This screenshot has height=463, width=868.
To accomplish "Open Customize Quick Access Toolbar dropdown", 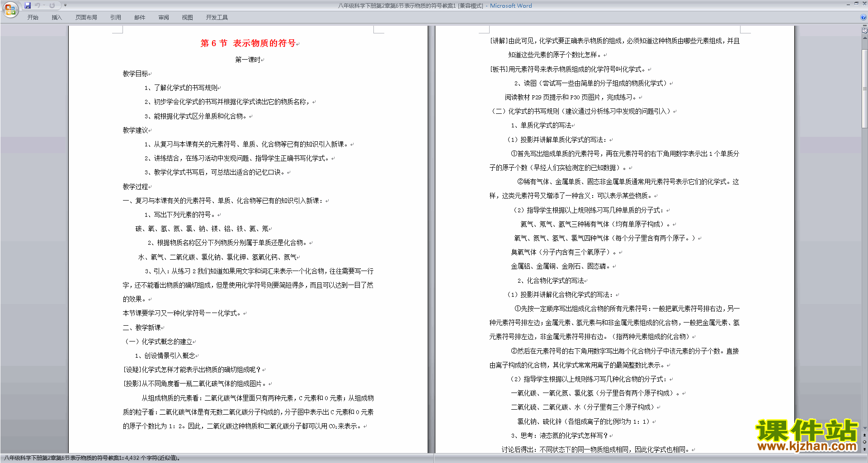I will [65, 5].
